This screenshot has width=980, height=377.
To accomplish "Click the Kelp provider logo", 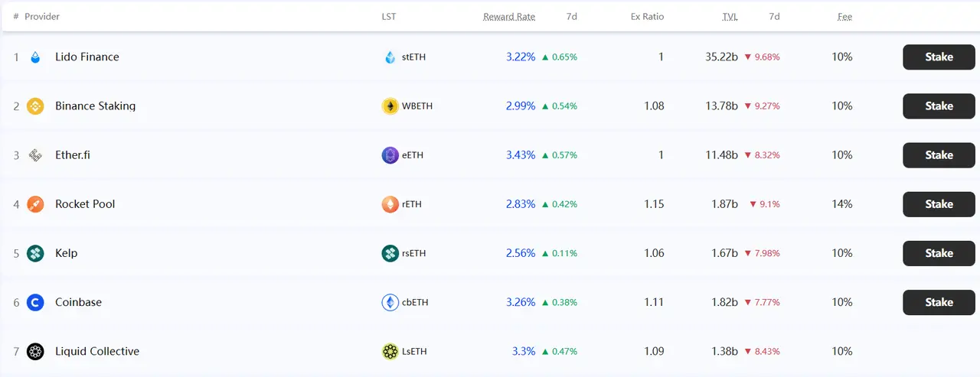I will (x=35, y=253).
